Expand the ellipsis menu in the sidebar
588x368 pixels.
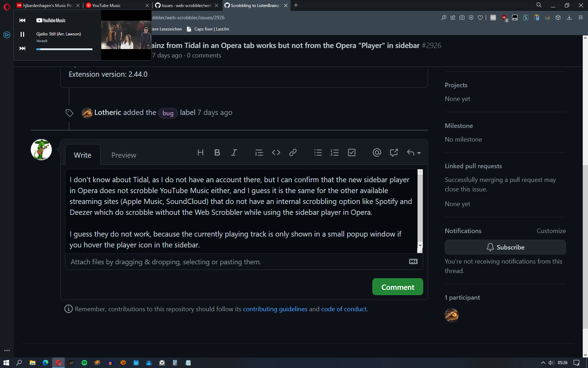point(7,350)
